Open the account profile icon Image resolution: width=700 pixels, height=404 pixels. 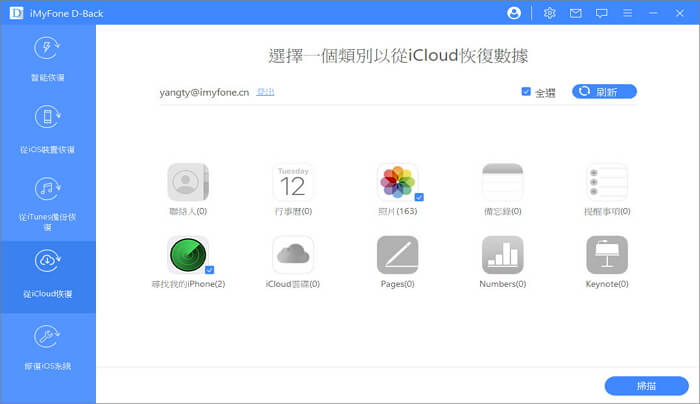click(514, 13)
